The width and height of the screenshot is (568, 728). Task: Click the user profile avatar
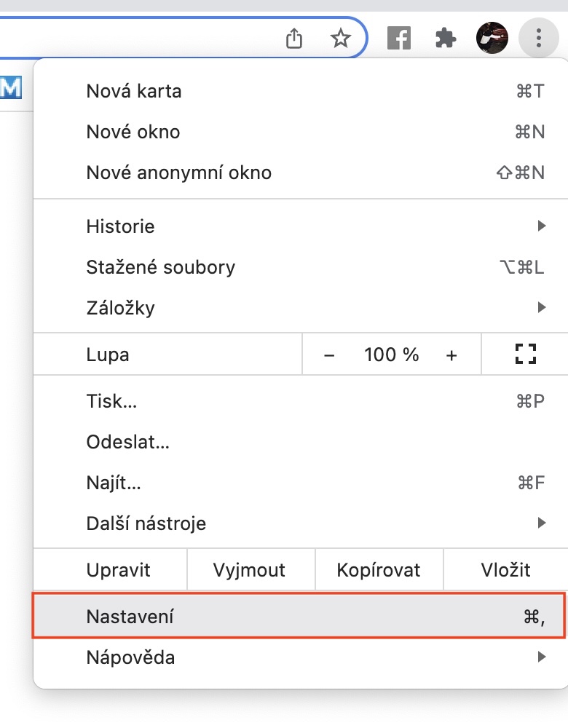[492, 38]
